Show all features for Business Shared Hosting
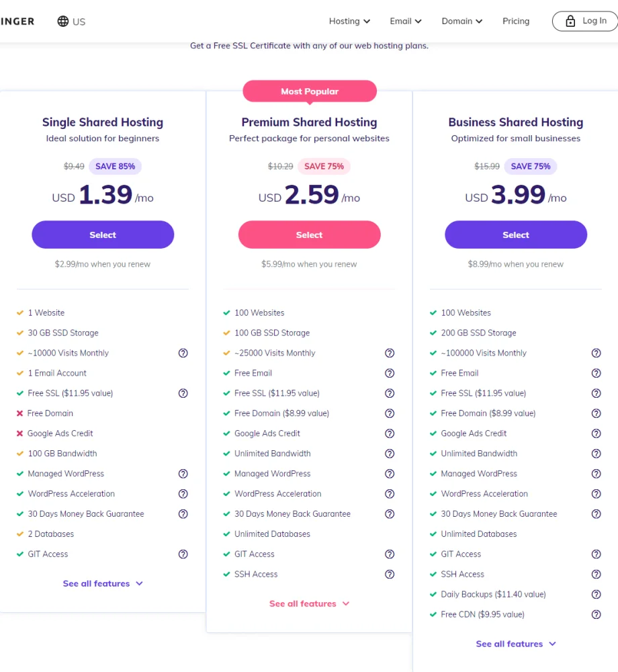 tap(516, 644)
